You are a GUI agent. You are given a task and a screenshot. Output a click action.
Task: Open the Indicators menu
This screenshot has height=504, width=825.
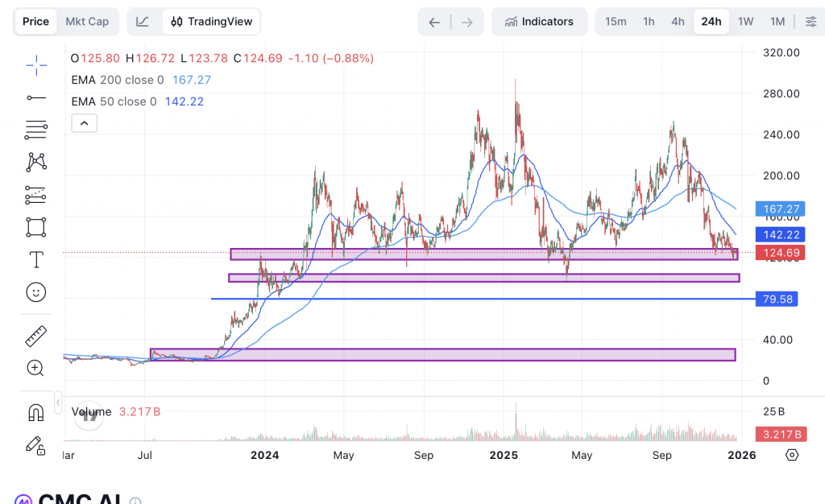(539, 22)
